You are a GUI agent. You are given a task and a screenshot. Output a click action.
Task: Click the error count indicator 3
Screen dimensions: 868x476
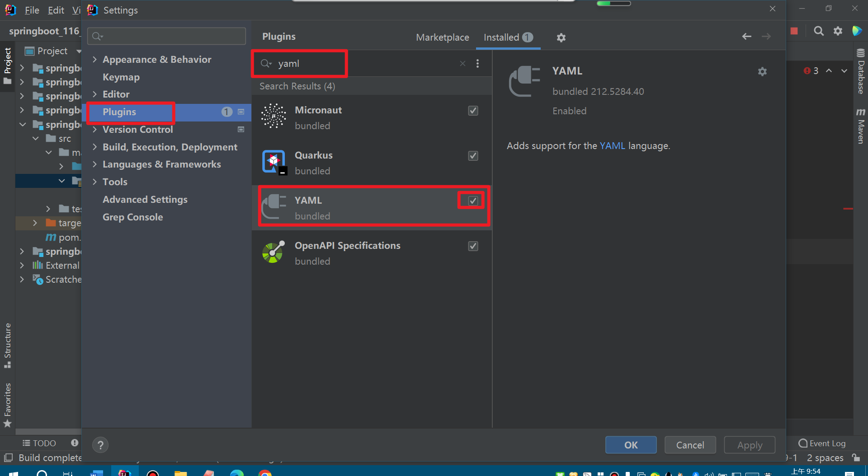coord(811,71)
